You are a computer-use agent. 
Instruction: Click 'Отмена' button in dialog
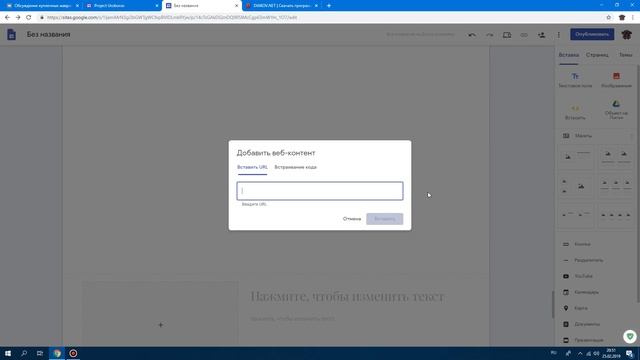351,219
